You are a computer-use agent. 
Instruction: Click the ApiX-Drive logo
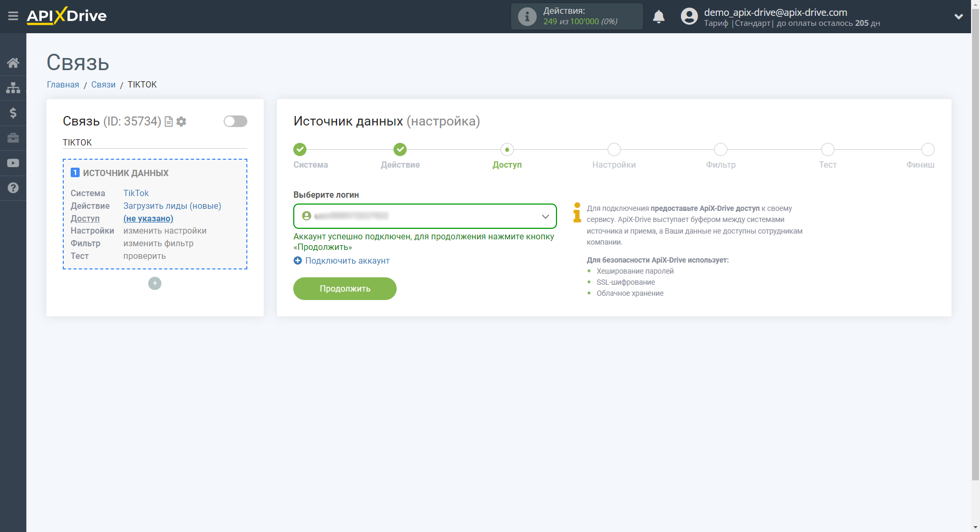[x=66, y=16]
